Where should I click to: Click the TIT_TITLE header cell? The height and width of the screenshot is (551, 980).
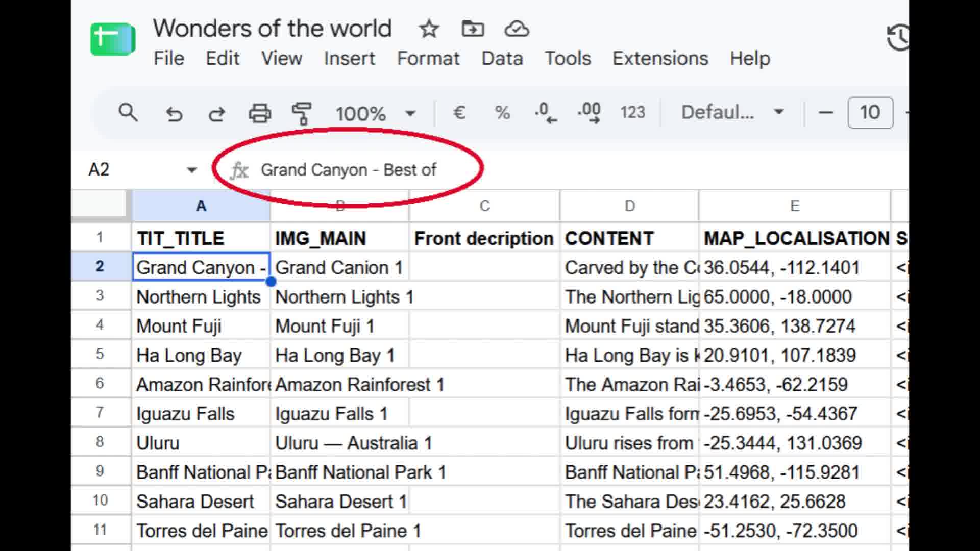[201, 238]
